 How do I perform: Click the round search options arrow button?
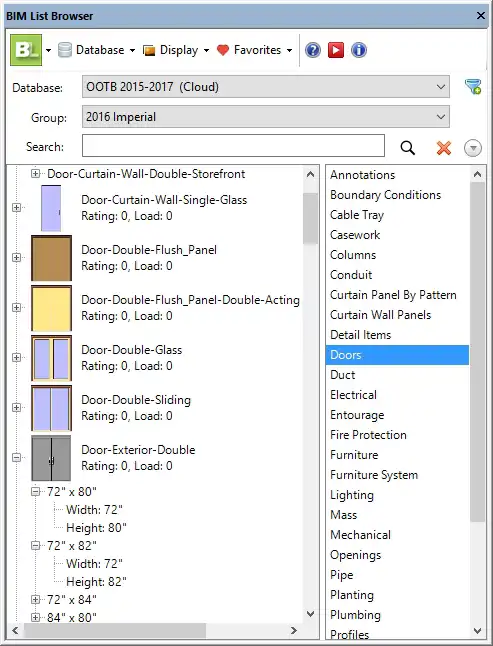click(x=473, y=148)
